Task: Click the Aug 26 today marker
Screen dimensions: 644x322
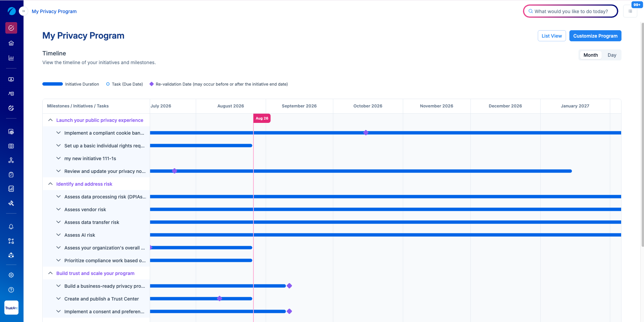Action: (262, 118)
